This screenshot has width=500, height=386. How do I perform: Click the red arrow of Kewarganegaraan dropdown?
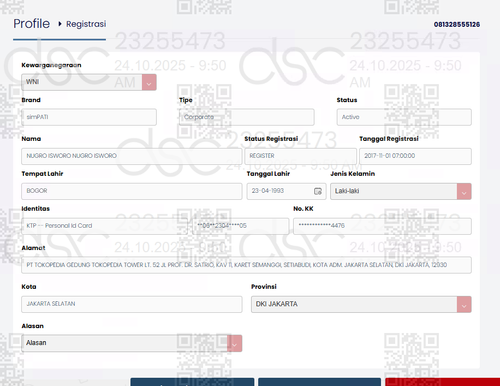[149, 82]
